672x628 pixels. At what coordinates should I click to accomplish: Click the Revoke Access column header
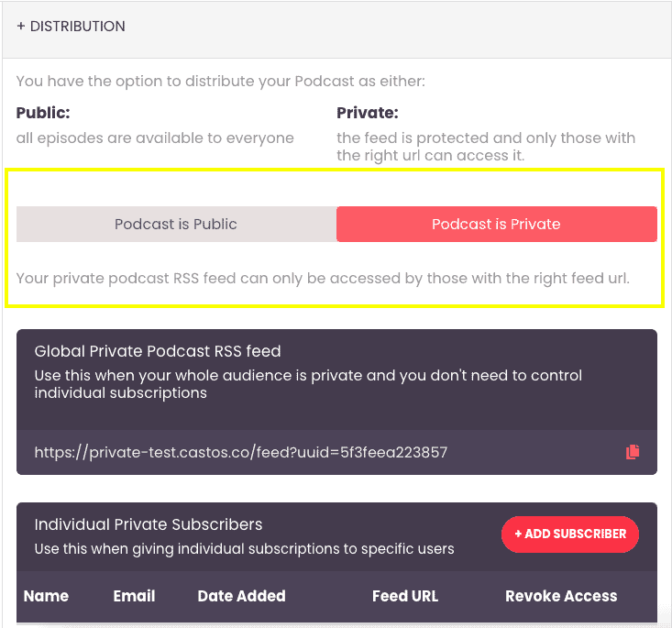click(561, 596)
